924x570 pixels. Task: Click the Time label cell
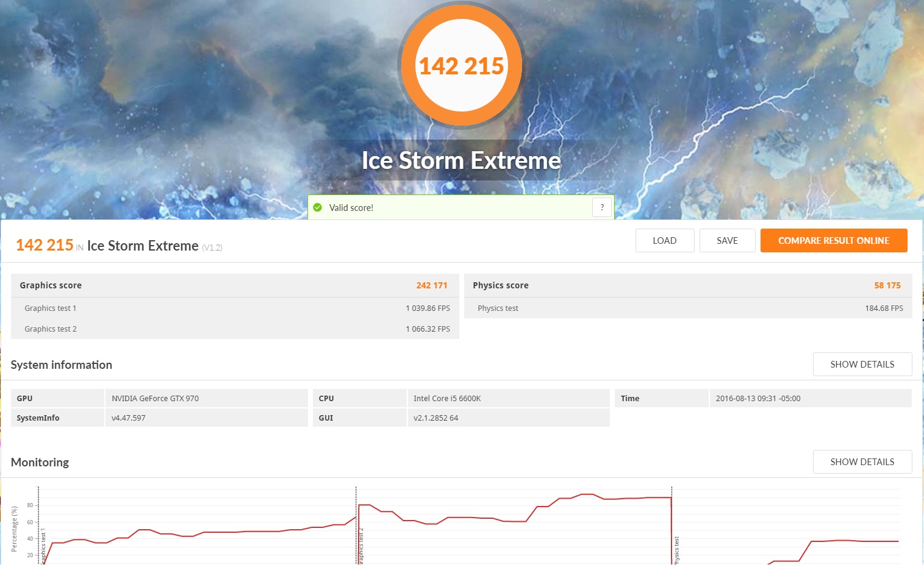point(661,398)
